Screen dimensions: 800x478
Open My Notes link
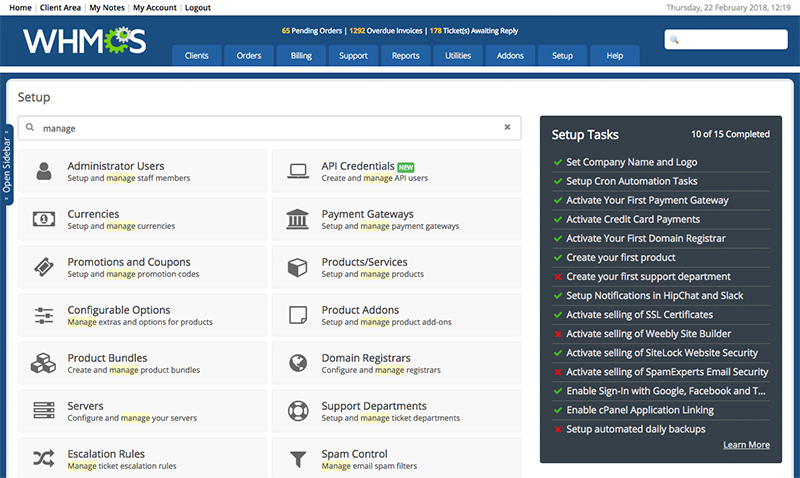pos(107,8)
